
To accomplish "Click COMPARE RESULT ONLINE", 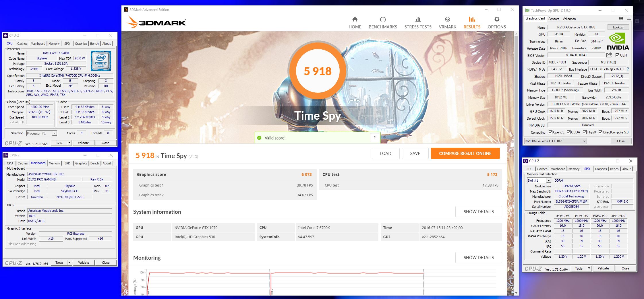I will click(x=465, y=153).
